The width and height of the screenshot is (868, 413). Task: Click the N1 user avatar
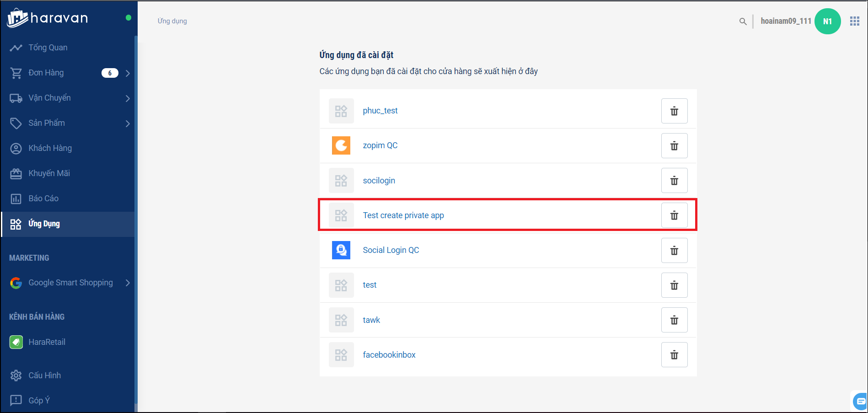(x=827, y=21)
